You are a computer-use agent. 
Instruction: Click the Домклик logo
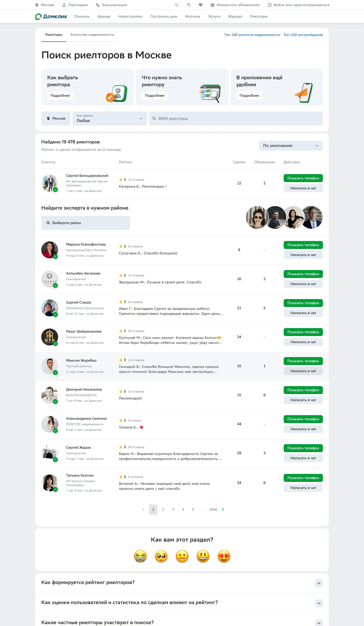click(51, 16)
